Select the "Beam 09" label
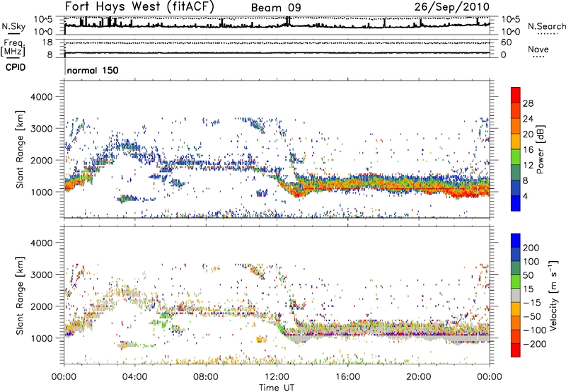The width and height of the screenshot is (566, 392). click(x=276, y=8)
